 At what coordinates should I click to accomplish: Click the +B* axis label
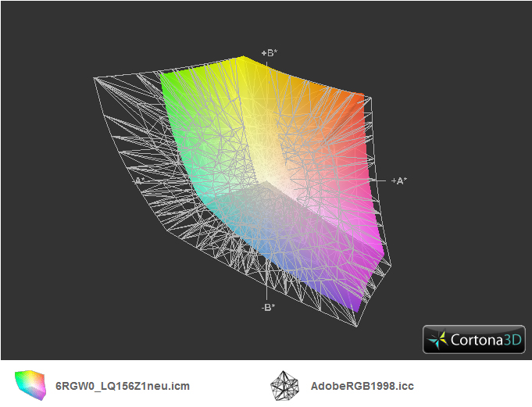tap(270, 53)
